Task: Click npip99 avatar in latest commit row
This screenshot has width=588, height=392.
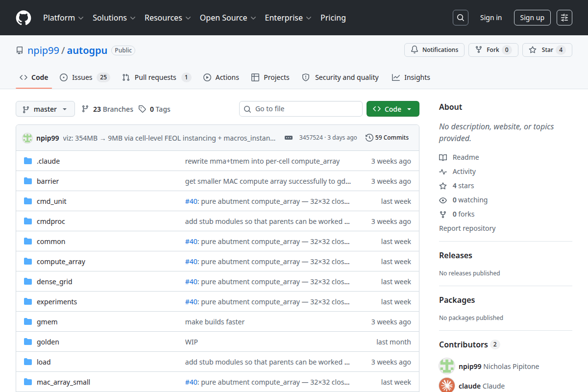Action: pyautogui.click(x=27, y=138)
